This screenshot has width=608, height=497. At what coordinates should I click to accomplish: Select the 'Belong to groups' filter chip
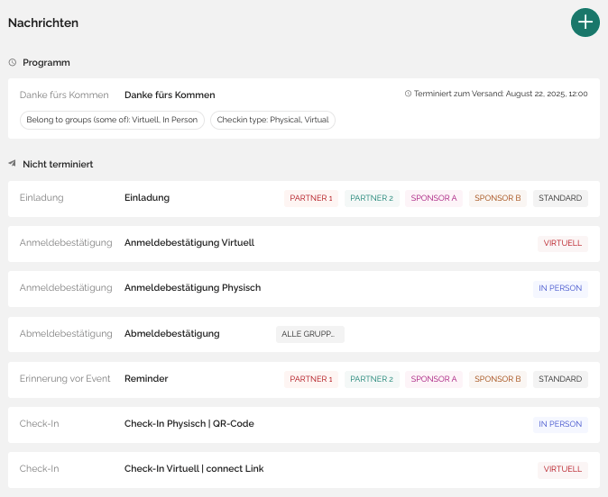point(112,120)
